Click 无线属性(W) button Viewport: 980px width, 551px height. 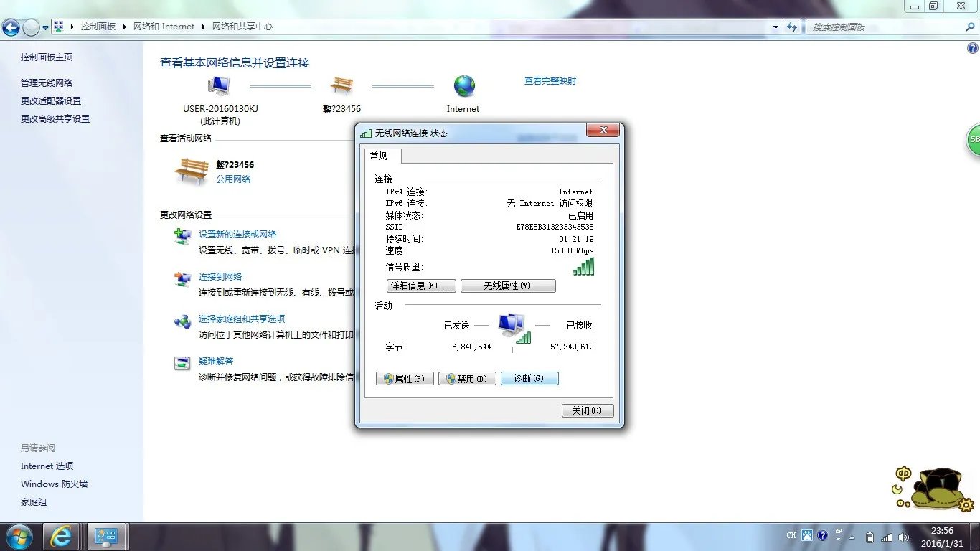(508, 286)
